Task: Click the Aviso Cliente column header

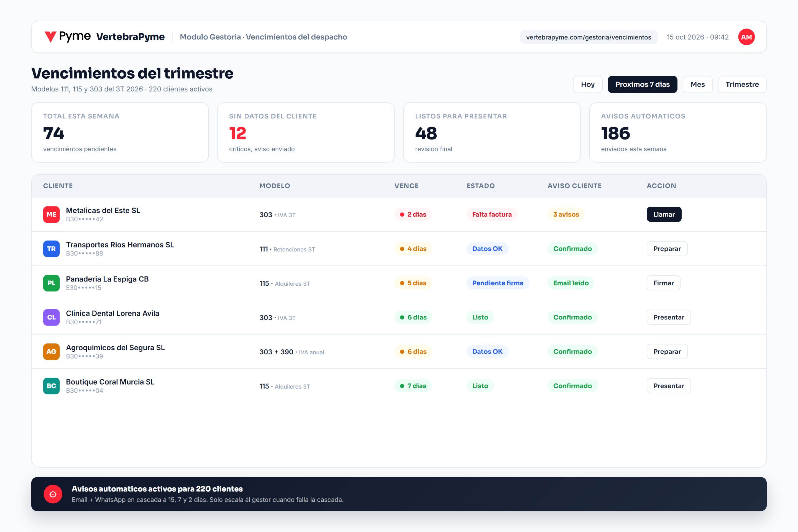Action: [x=574, y=186]
